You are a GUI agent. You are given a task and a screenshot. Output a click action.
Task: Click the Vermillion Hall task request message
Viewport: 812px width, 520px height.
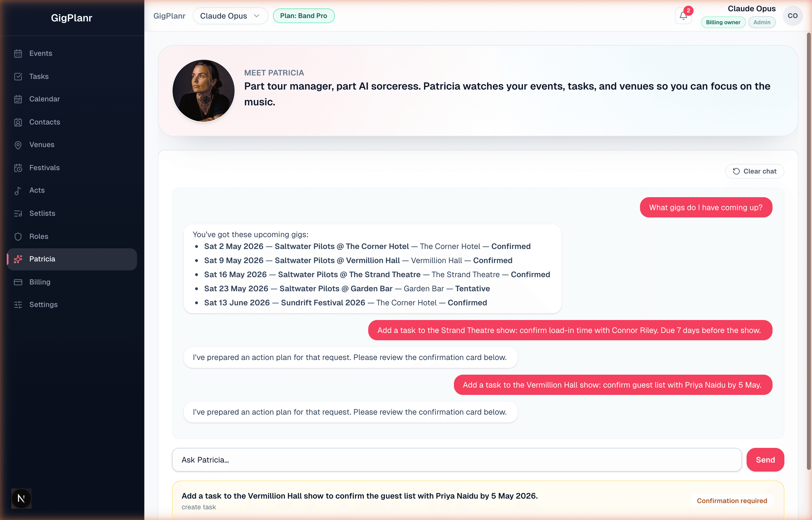[x=613, y=385]
